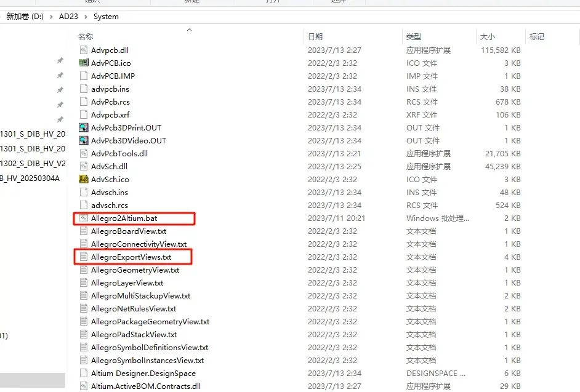Sort files by the 类型 column header
The height and width of the screenshot is (392, 580).
click(x=414, y=36)
